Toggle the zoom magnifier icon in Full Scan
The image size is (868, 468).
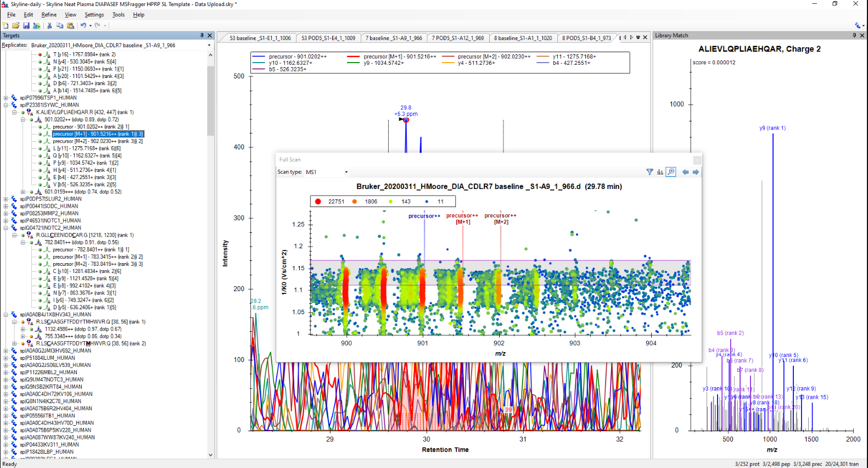671,172
